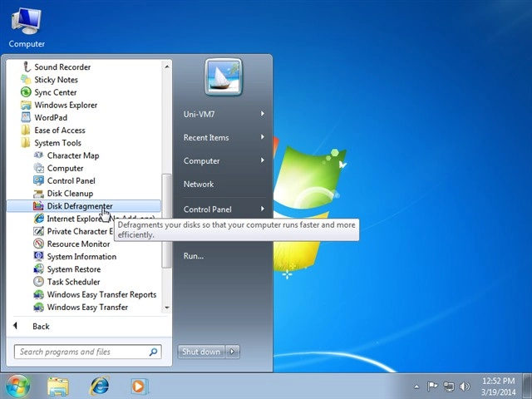The width and height of the screenshot is (532, 399).
Task: Open Computer entry in the right pane
Action: pyautogui.click(x=201, y=161)
